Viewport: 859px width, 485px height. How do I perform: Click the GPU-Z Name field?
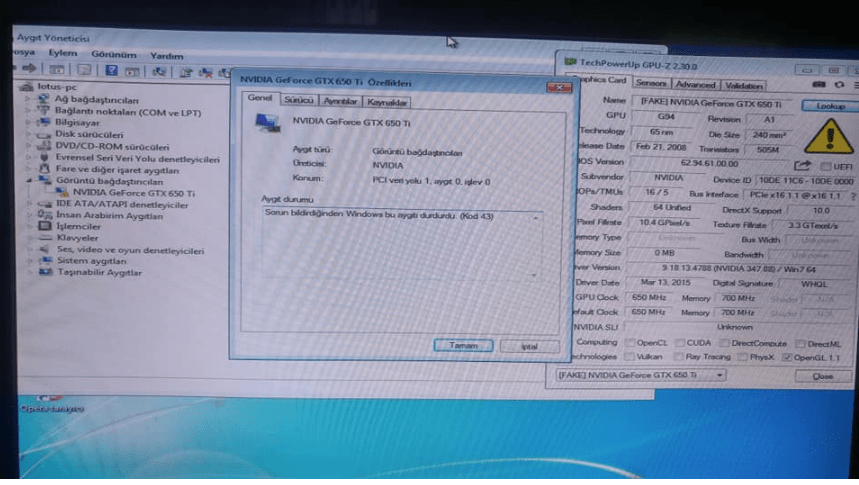coord(713,102)
